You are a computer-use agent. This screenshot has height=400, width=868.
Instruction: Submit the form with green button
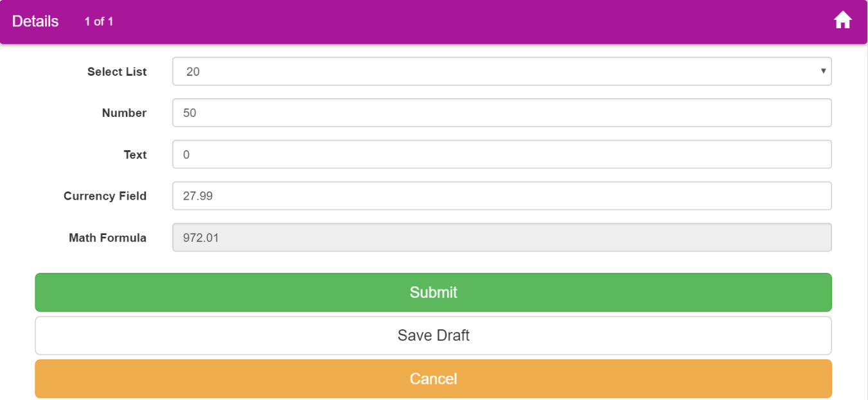(433, 292)
